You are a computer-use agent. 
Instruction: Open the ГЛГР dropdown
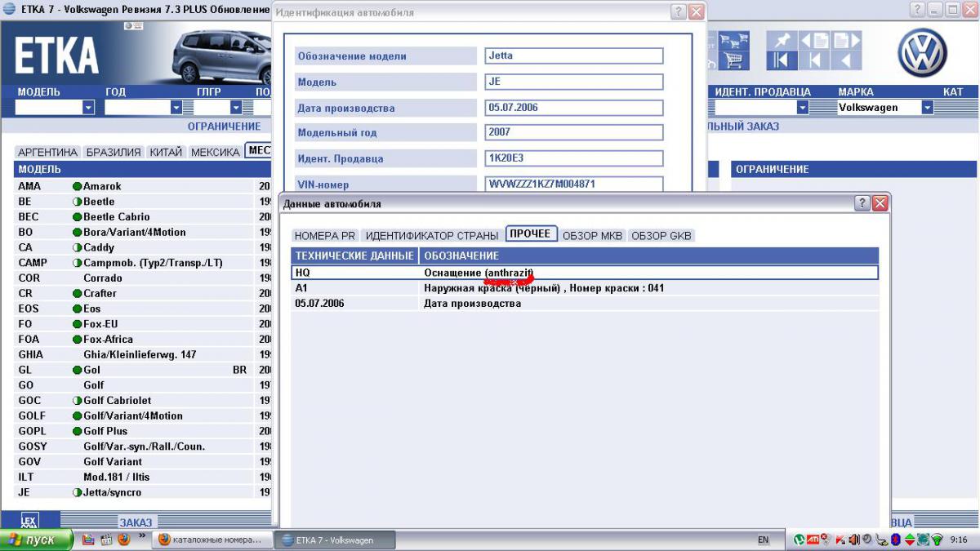[236, 108]
